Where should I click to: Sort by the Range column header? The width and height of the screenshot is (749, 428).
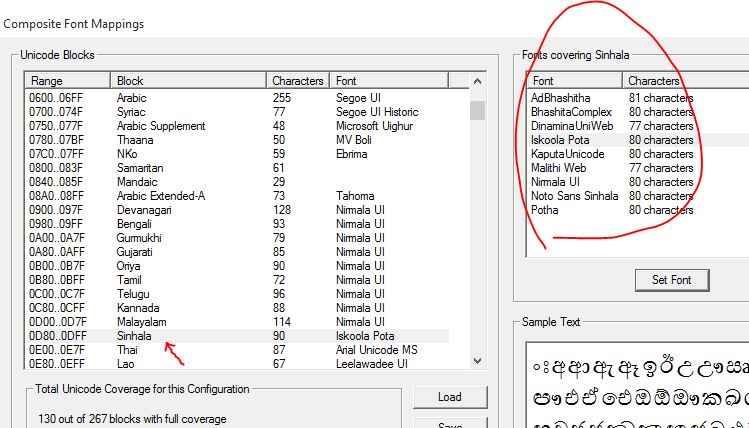click(67, 81)
